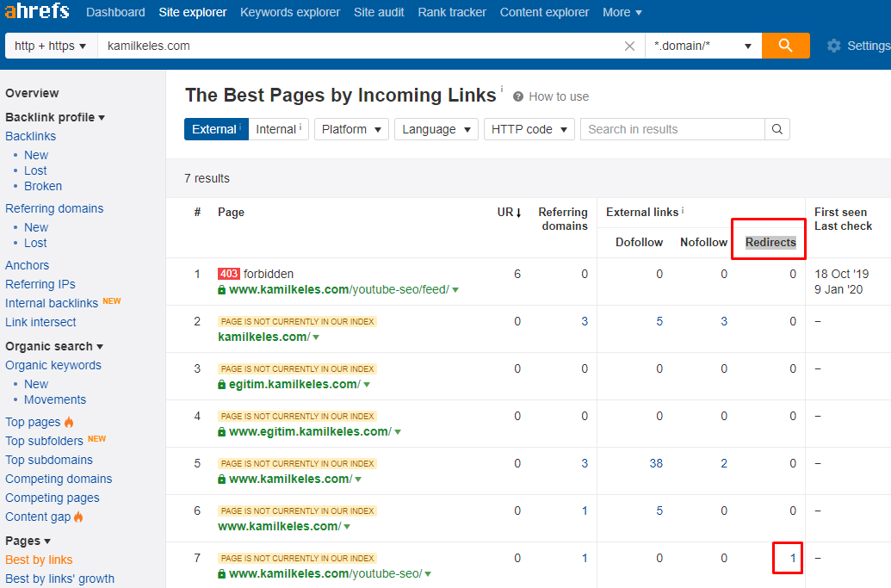Collapse the Pages section in sidebar

(x=28, y=541)
